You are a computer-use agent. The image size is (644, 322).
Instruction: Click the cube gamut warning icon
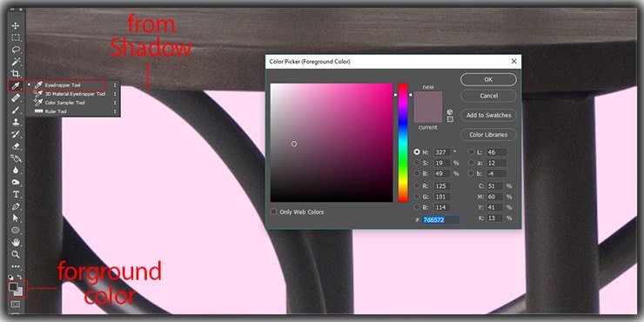[x=450, y=111]
